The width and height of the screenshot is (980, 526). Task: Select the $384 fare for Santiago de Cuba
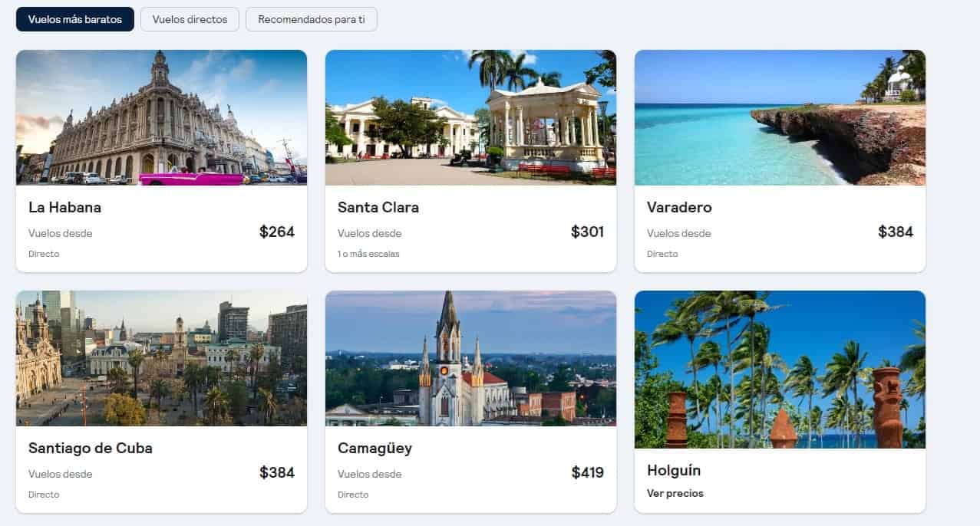tap(277, 472)
